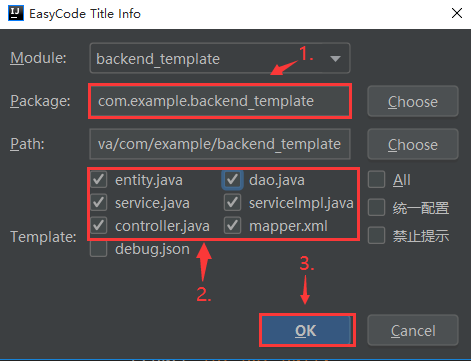
Task: Enable the 禁止提示 checkbox
Action: (x=377, y=235)
